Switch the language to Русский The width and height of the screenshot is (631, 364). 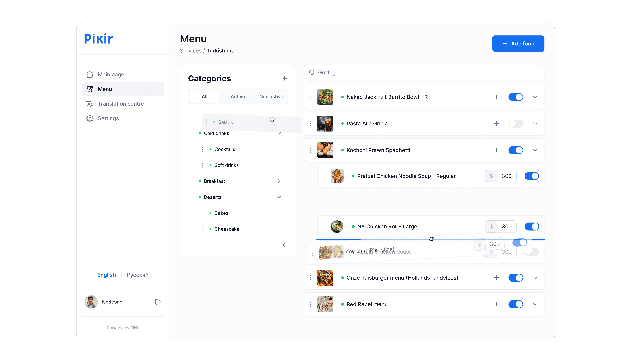tap(137, 275)
